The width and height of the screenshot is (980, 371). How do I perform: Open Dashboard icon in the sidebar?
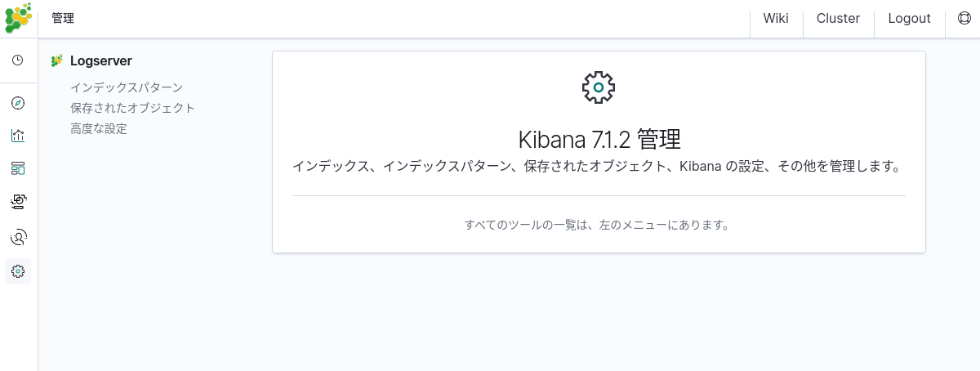pos(18,168)
